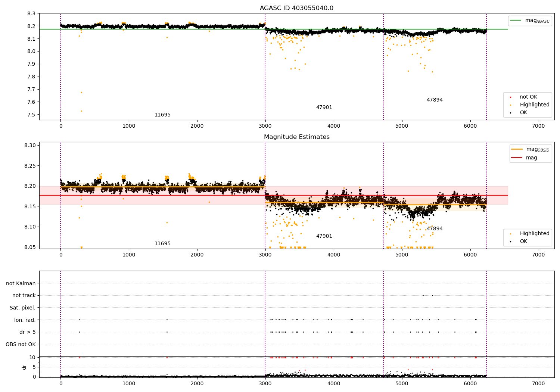Click the '11695' obsid label in Magnitude Estimates panel
This screenshot has height=392, width=560.
162,244
